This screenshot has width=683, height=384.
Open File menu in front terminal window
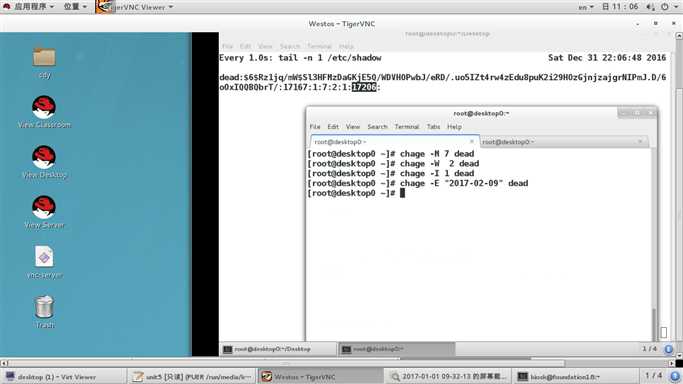[315, 127]
